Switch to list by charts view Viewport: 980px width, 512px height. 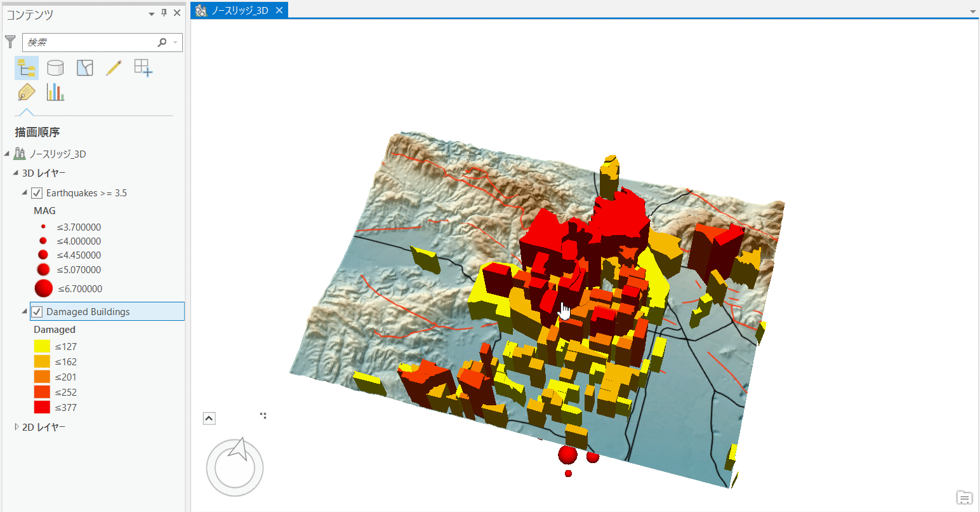point(55,91)
